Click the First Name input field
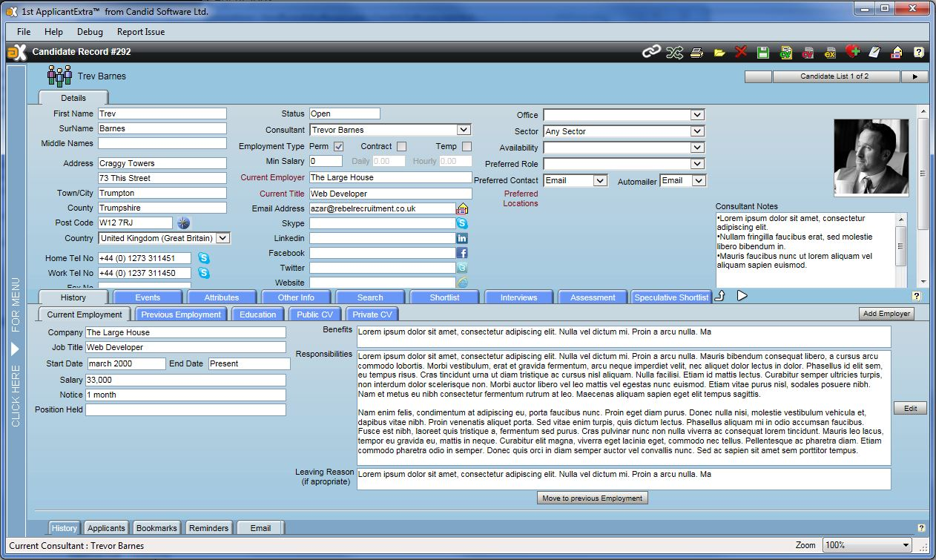Viewport: 936px width, 560px height. (x=162, y=113)
